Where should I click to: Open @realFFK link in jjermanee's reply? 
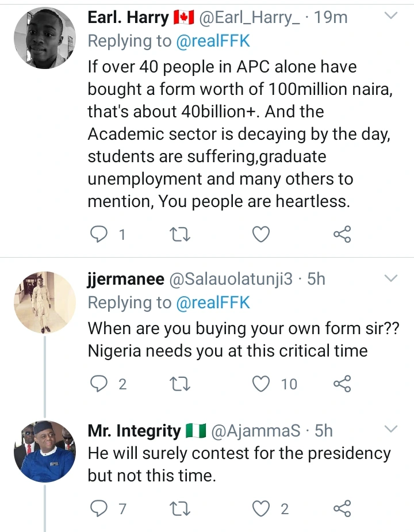click(213, 303)
